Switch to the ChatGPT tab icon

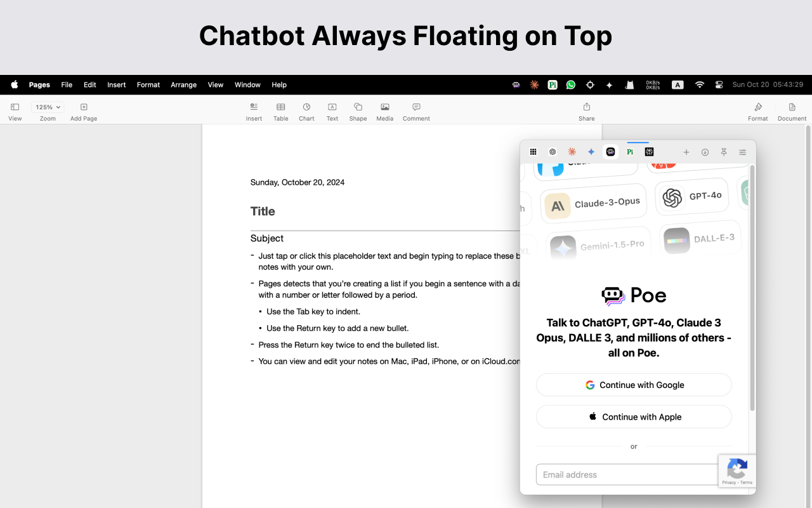click(553, 152)
